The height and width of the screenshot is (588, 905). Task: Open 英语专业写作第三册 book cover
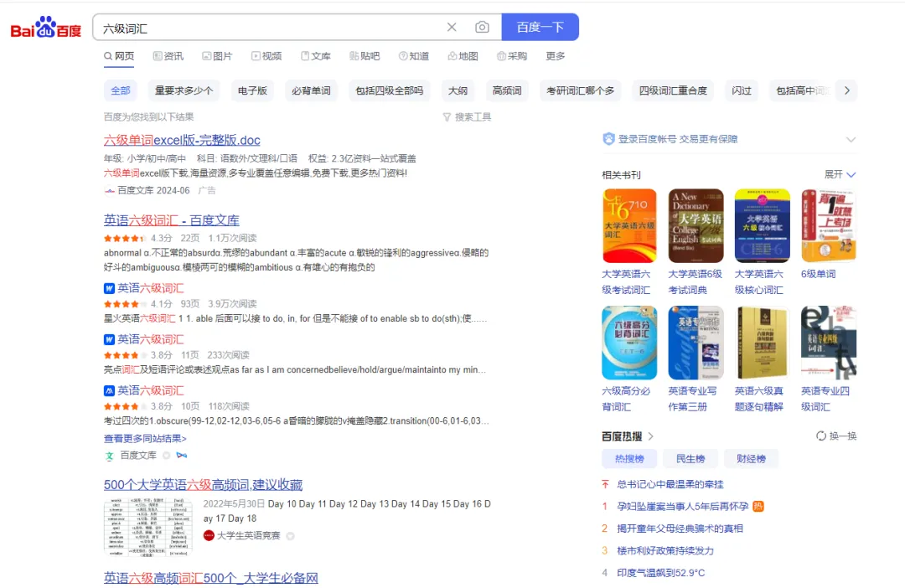pos(696,343)
